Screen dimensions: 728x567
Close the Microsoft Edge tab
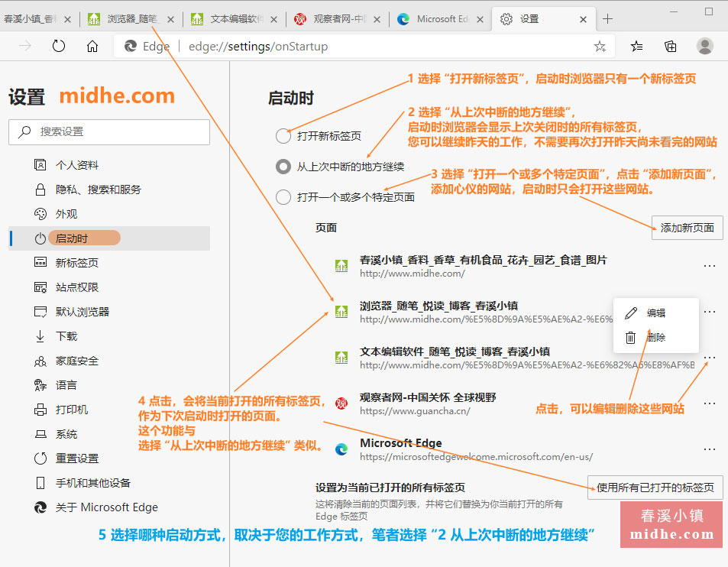pyautogui.click(x=480, y=20)
